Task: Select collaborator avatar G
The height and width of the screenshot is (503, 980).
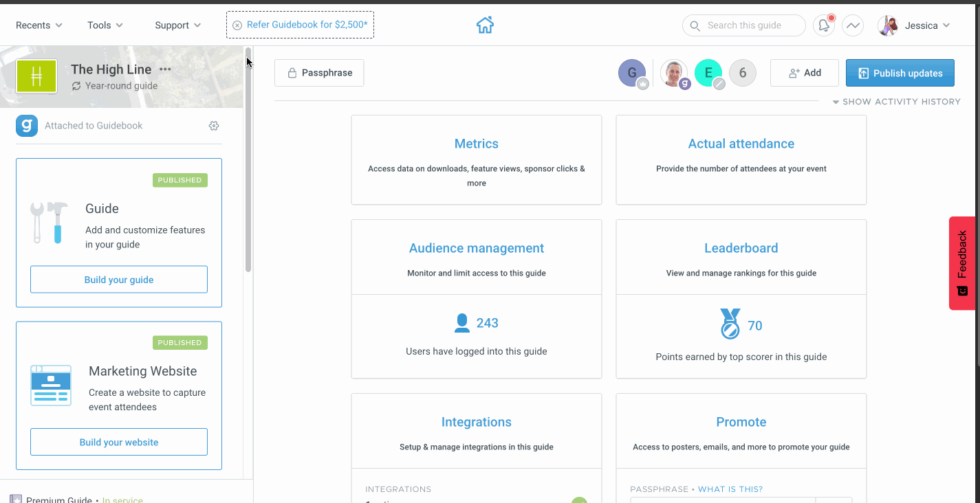Action: [632, 73]
